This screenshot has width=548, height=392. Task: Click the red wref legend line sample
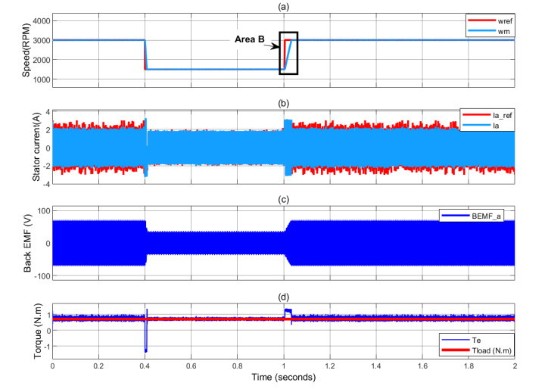(475, 17)
